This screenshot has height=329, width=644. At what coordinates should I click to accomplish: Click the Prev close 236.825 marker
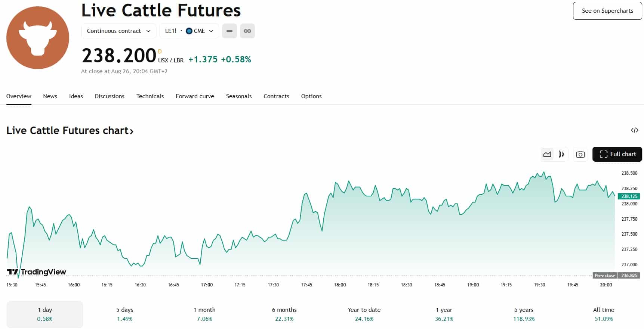[x=616, y=276]
